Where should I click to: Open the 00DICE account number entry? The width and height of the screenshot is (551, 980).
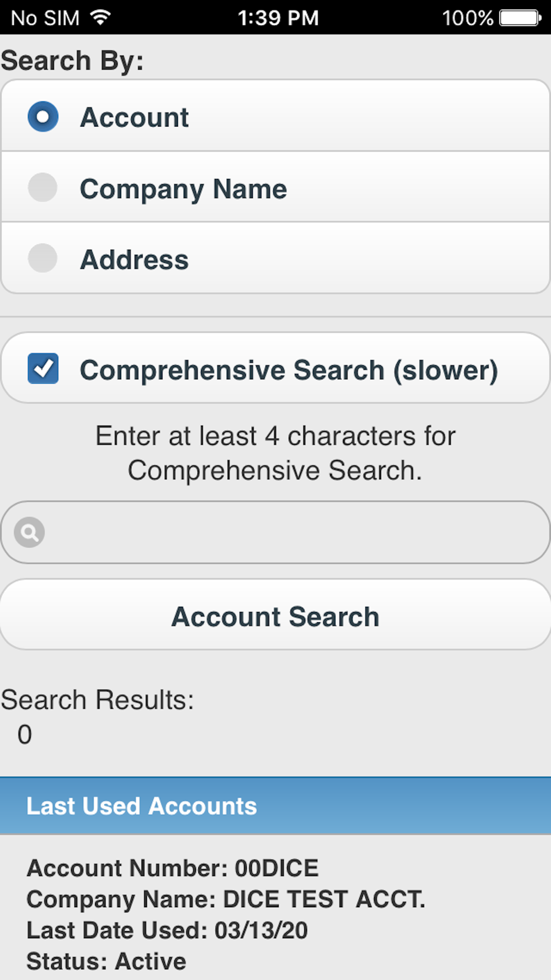(172, 868)
